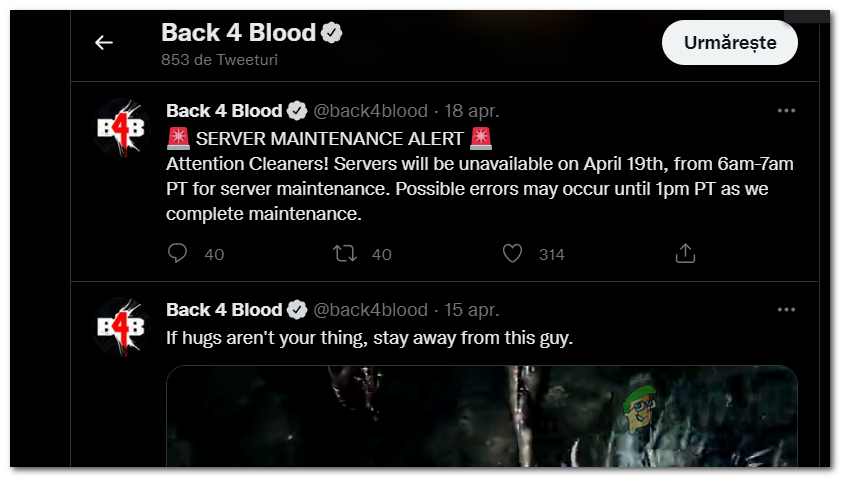The height and width of the screenshot is (478, 841).
Task: Click Back 4 Blood name on second tweet
Action: click(x=223, y=309)
